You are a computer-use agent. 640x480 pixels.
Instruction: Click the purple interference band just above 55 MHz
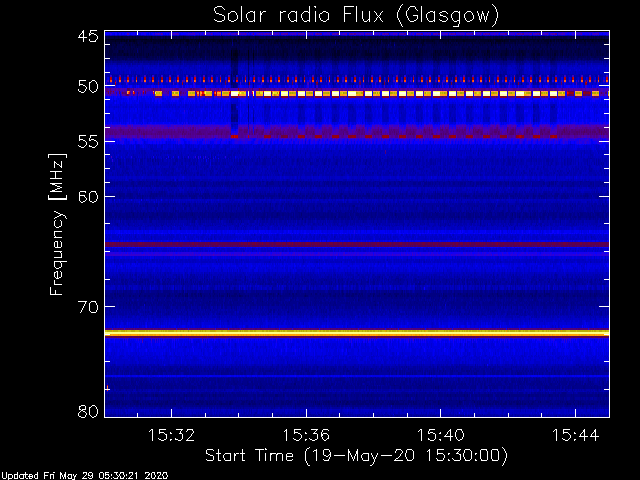tap(357, 132)
